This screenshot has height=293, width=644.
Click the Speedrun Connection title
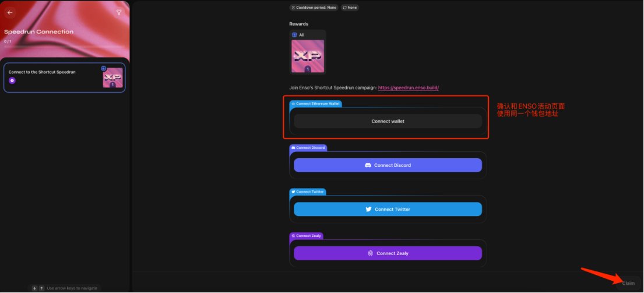38,32
